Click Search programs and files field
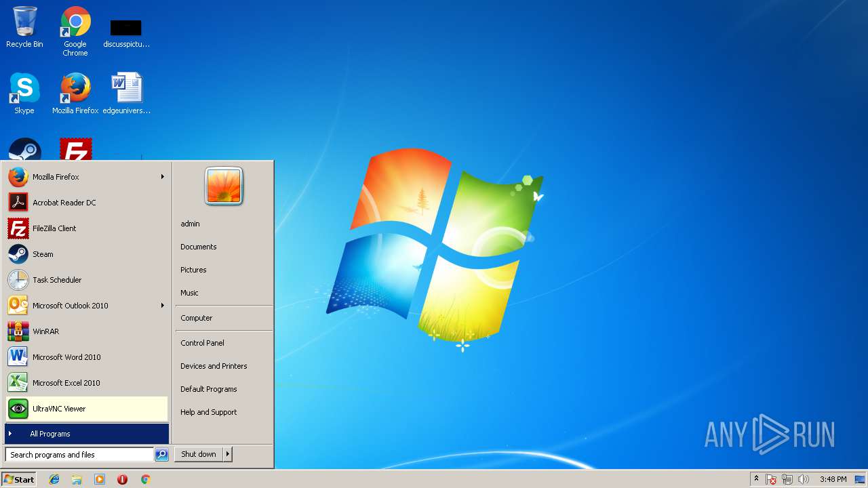Viewport: 868px width, 488px height. [x=79, y=455]
